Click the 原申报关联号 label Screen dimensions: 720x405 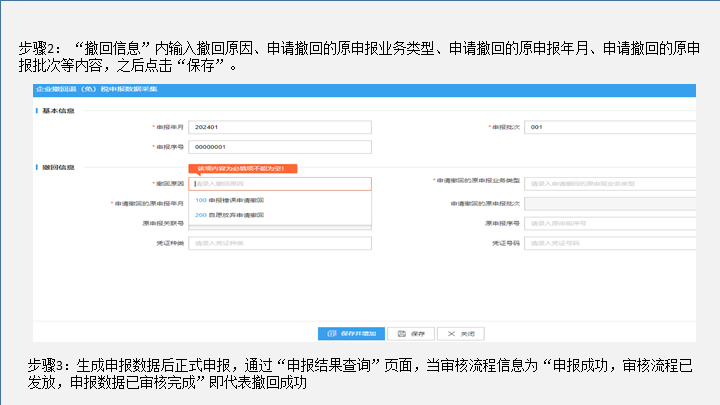click(x=163, y=223)
